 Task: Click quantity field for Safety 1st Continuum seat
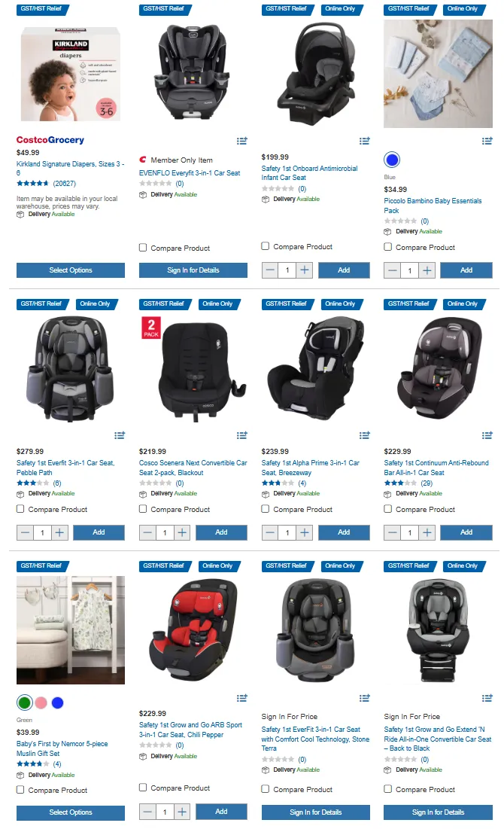pyautogui.click(x=409, y=532)
